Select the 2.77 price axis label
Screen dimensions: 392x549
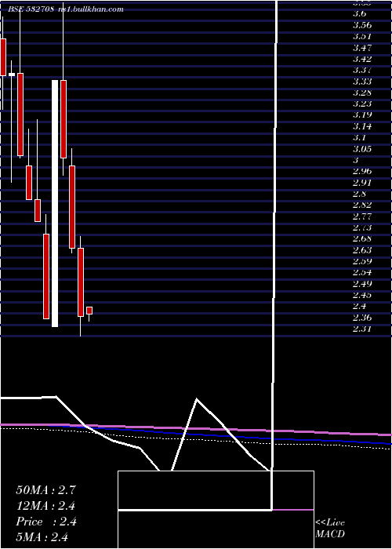tap(362, 216)
